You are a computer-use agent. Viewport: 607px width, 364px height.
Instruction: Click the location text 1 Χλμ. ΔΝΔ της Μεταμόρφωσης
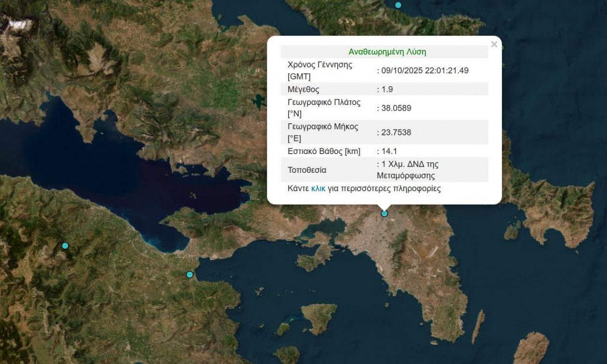409,170
